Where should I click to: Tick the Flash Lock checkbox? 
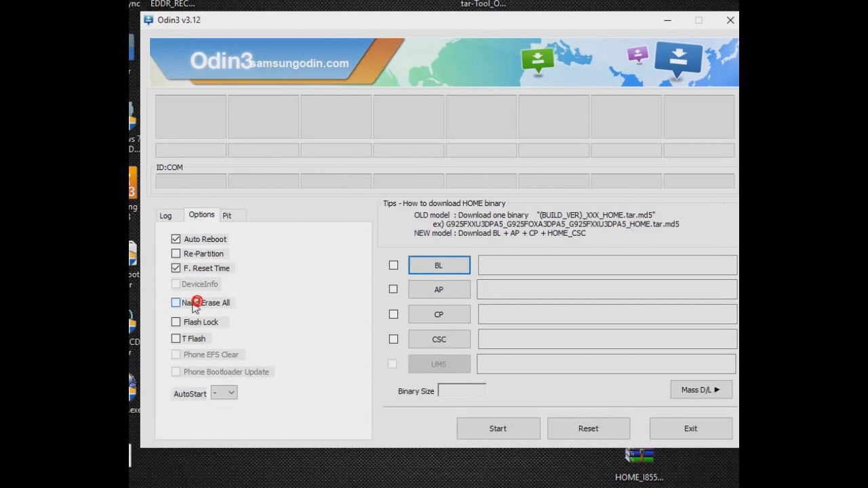pos(176,322)
